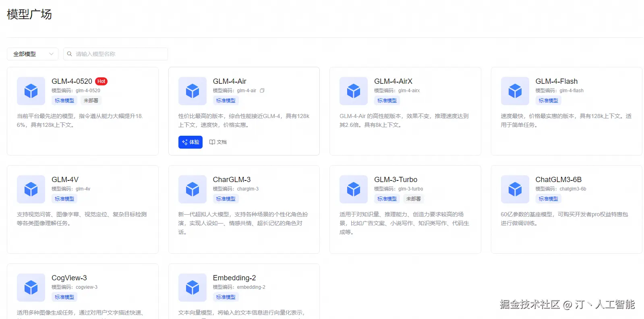Click the magnifier search icon
The image size is (644, 319).
[x=70, y=54]
